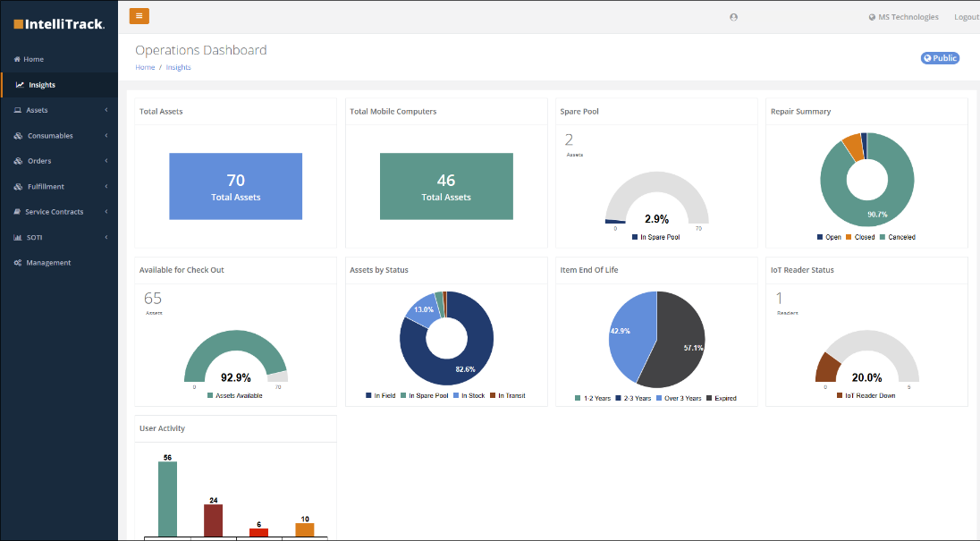Click the Home breadcrumb link
This screenshot has width=980, height=541.
145,67
